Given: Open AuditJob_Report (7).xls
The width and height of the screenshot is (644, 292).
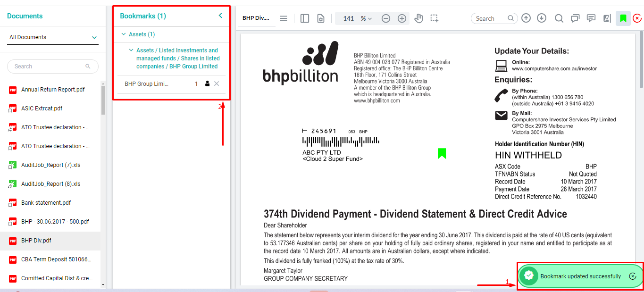Looking at the screenshot, I should (x=51, y=165).
